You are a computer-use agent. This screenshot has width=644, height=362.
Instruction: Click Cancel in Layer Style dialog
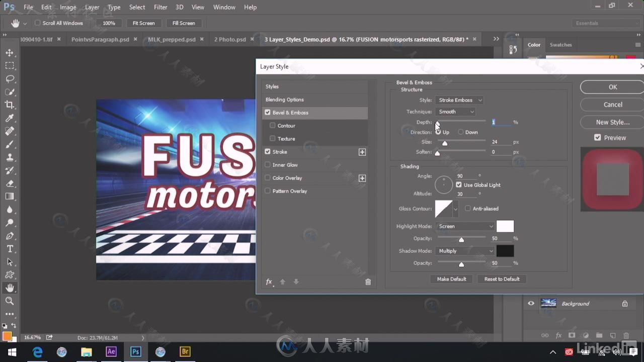coord(612,105)
